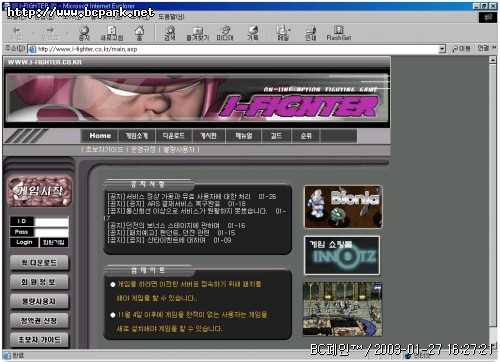Image resolution: width=500 pixels, height=362 pixels.
Task: Open the ARS 결제서비스 notice dated 01-18
Action: tap(176, 204)
